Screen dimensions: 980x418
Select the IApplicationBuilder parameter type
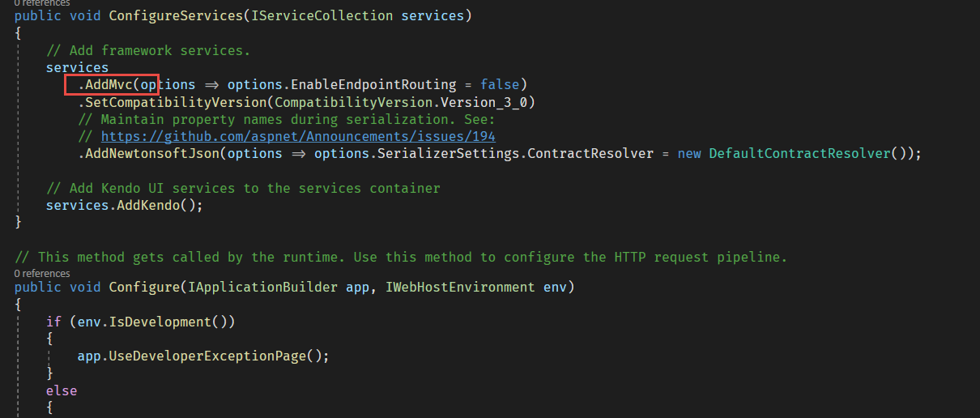(x=259, y=287)
